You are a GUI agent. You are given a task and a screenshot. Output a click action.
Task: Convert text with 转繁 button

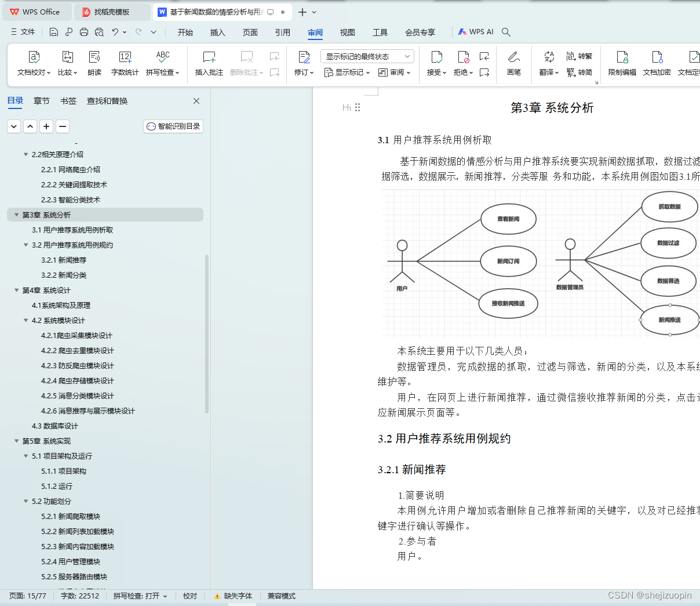(579, 56)
